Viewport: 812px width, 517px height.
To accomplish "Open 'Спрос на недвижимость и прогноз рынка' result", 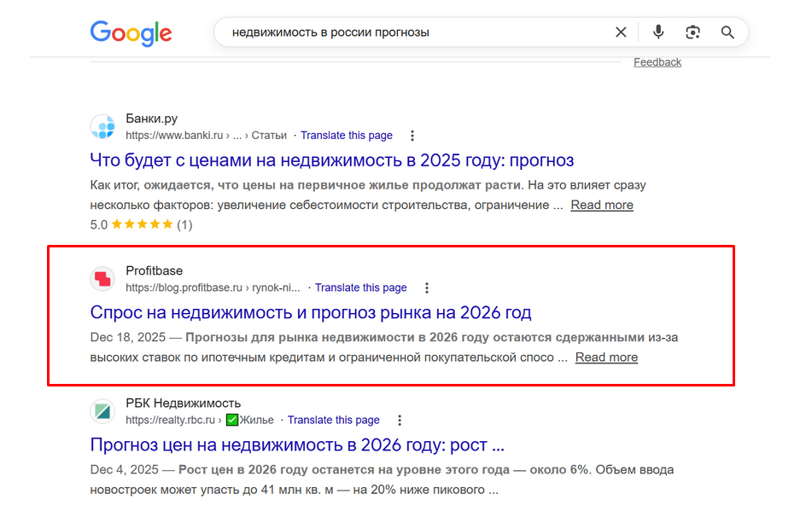I will pos(311,312).
